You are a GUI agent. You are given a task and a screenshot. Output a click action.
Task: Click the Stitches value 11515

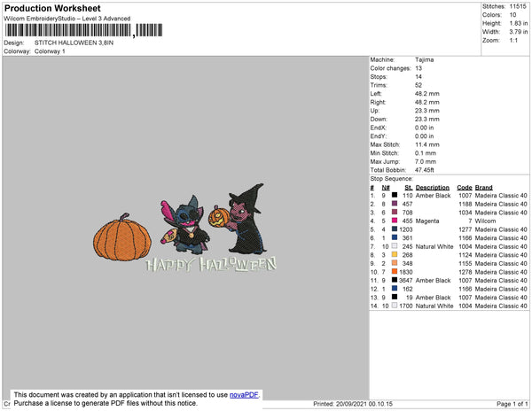pyautogui.click(x=518, y=6)
